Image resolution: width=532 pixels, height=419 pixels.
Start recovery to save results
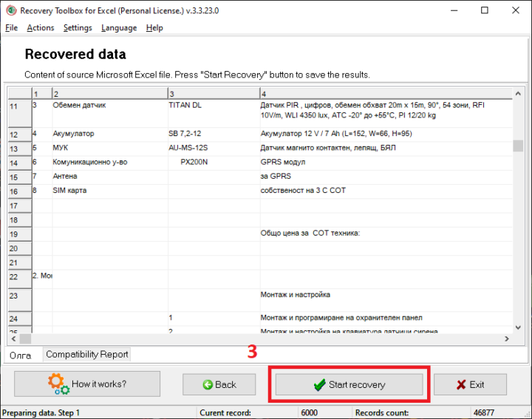tap(349, 385)
